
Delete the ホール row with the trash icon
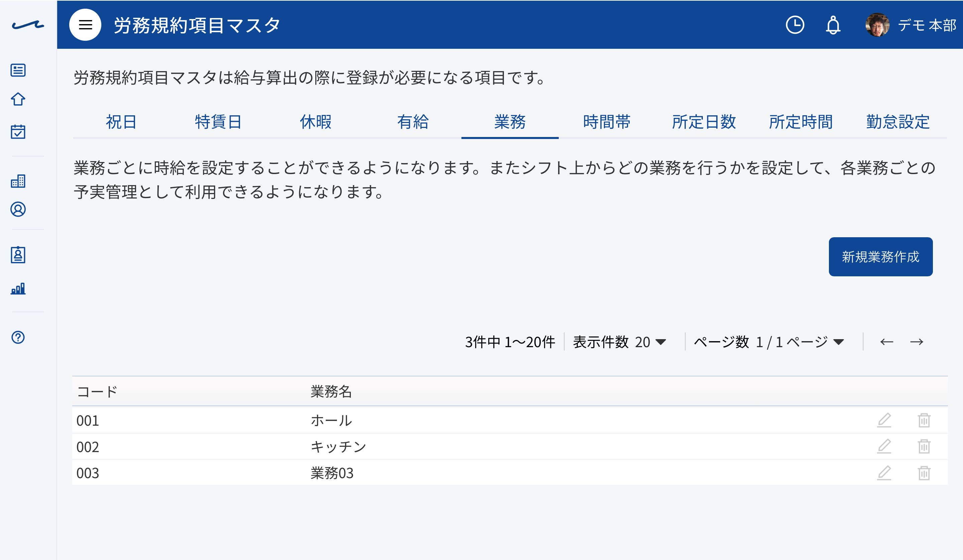(924, 420)
